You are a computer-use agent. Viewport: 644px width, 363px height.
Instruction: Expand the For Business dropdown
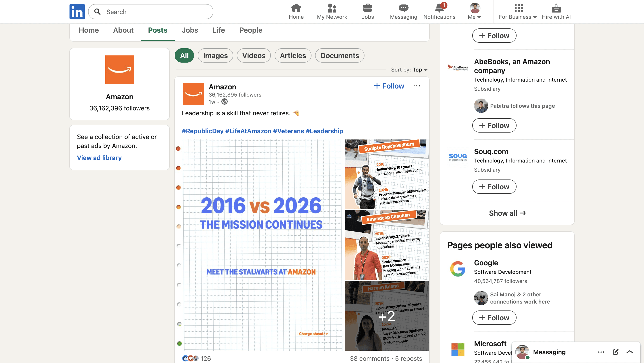518,11
